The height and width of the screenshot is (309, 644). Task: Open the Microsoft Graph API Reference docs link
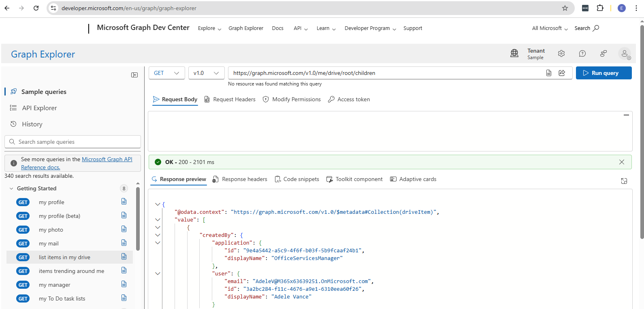[107, 160]
